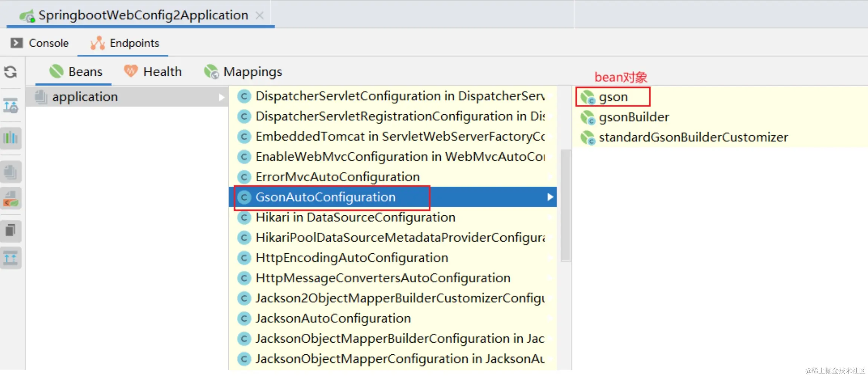The width and height of the screenshot is (868, 377).
Task: Close the SpringbootWebConfig2Application tab
Action: (259, 15)
